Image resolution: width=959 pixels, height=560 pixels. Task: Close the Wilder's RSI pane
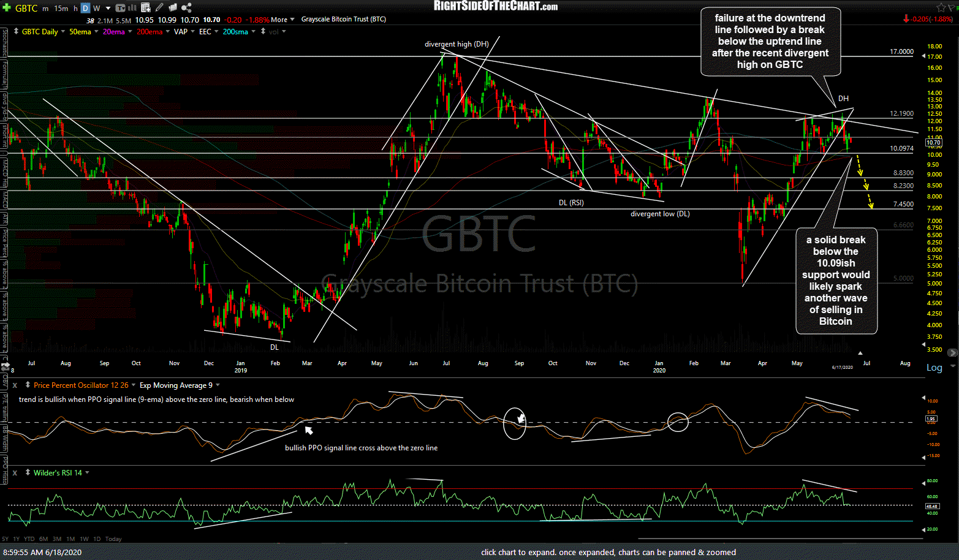coord(15,473)
